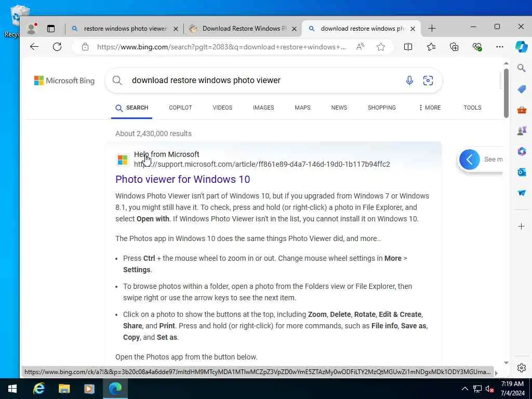Screen dimensions: 532x399
Task: Add a sidebar app with plus
Action: (522, 227)
